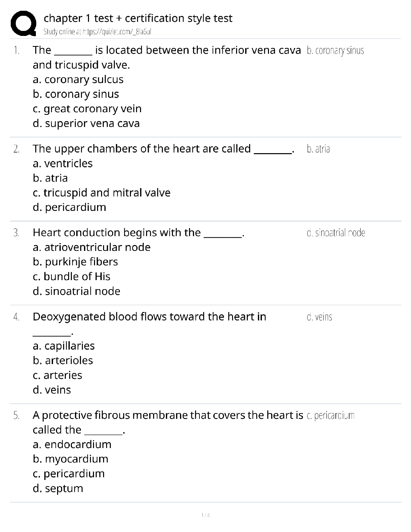Select 'c. bundle of His' option
This screenshot has width=411, height=532.
pyautogui.click(x=72, y=276)
